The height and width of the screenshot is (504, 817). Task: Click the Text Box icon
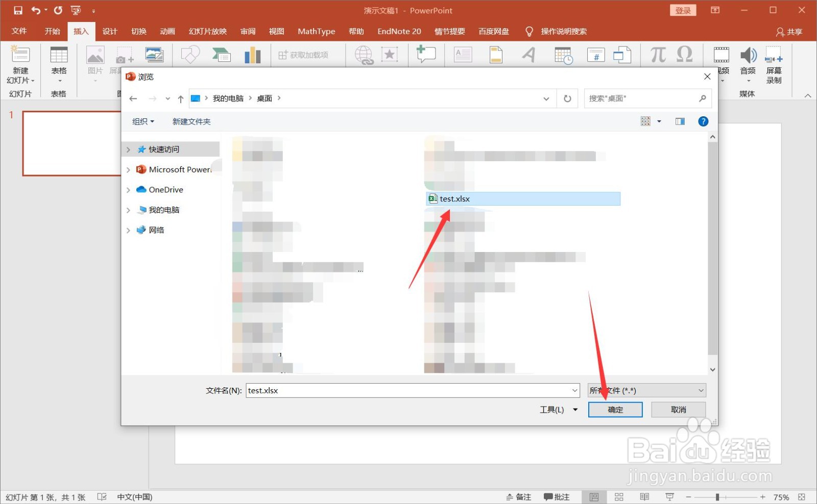pyautogui.click(x=463, y=55)
